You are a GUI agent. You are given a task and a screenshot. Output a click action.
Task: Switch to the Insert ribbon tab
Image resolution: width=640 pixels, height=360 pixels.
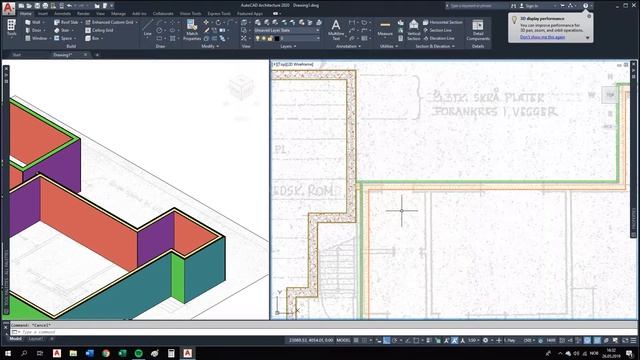point(43,13)
